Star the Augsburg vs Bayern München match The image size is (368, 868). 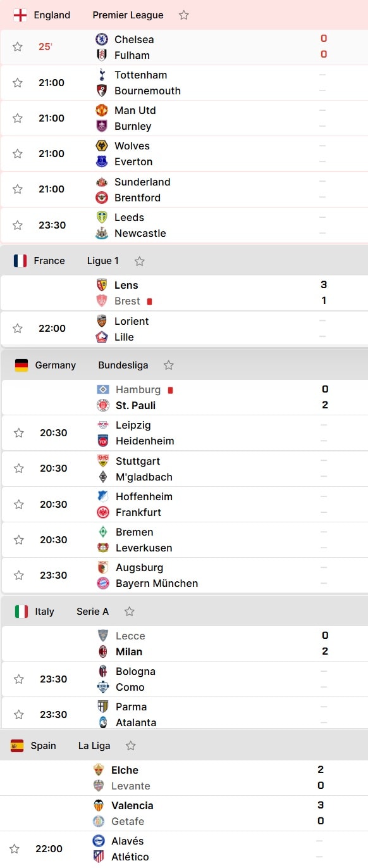pos(19,576)
